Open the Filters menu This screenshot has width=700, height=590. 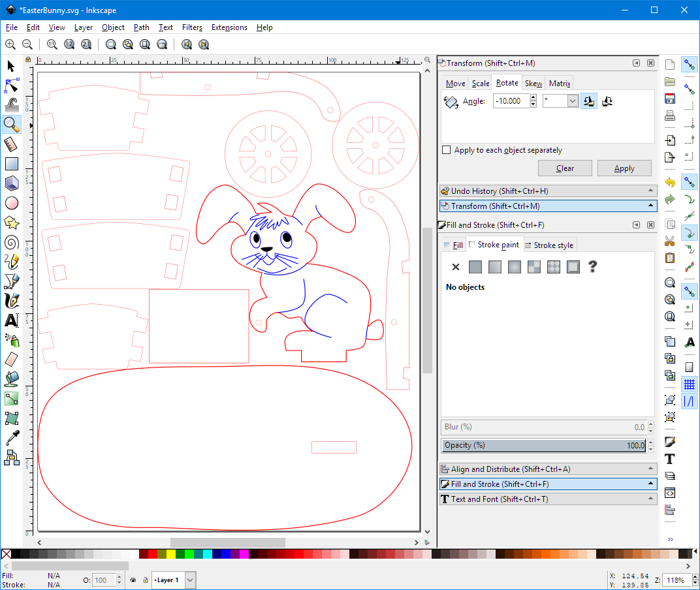pyautogui.click(x=192, y=27)
